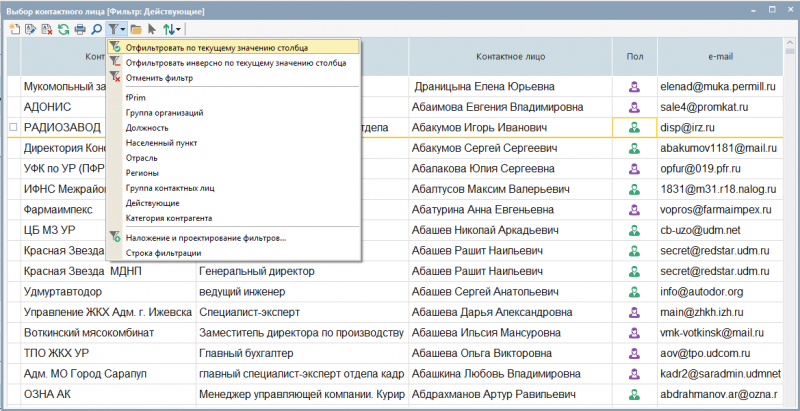Select 'Генеральный директор' position cell
The width and height of the screenshot is (800, 411).
pos(302,271)
